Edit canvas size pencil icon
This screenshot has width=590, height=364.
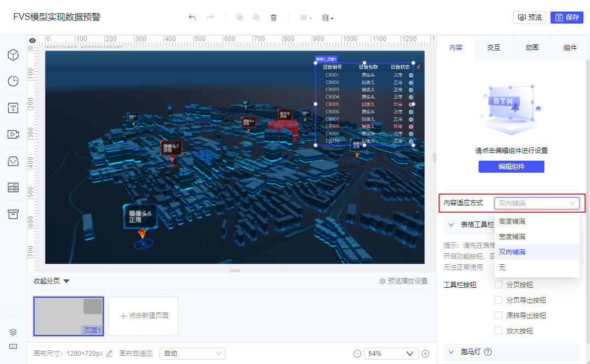click(x=109, y=354)
